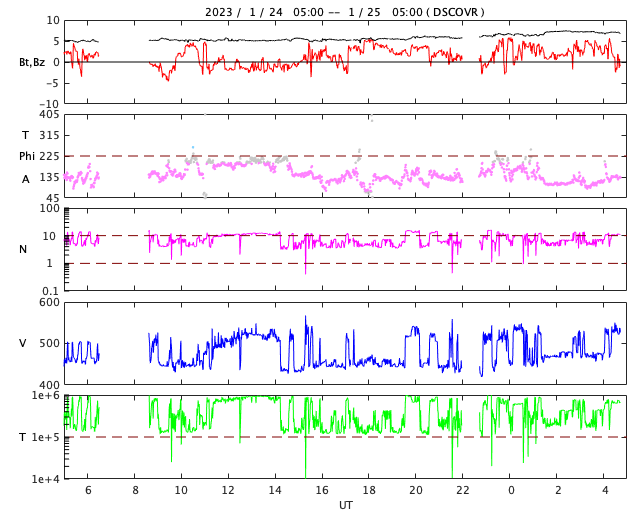Click the '600' velocity tick label
640x512 pixels.
(49, 303)
